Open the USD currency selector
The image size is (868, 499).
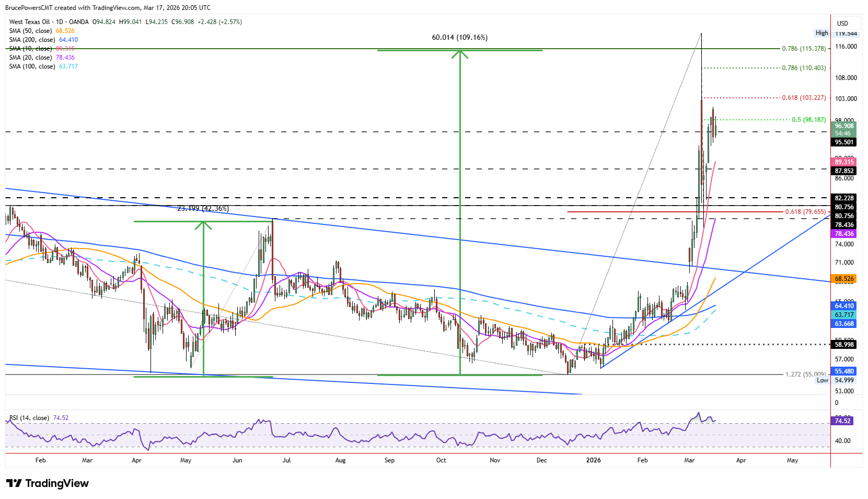tap(842, 23)
